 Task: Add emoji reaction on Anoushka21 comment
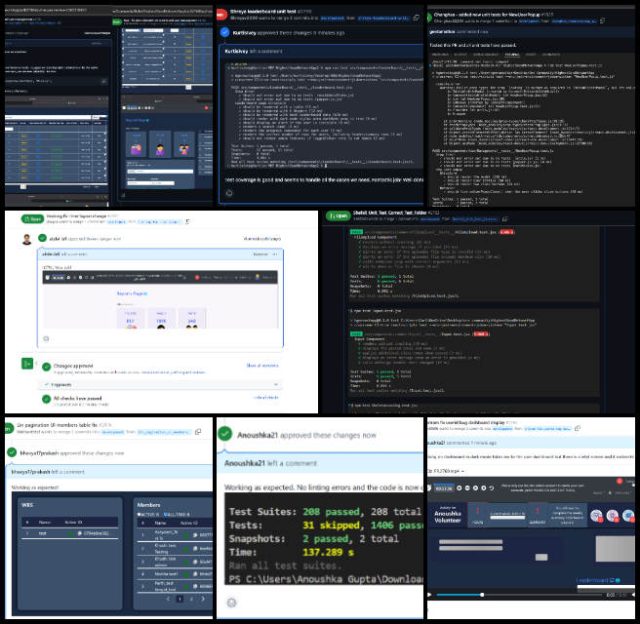pos(231,603)
